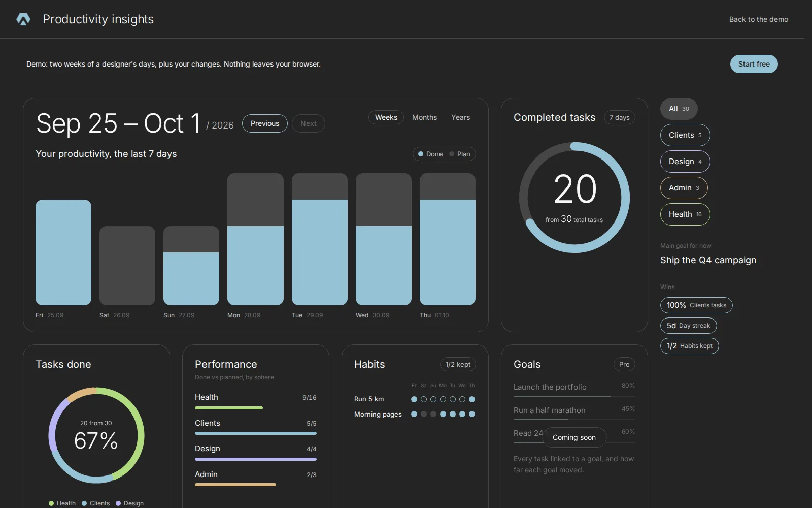
Task: Toggle Run 5 km Thursday dot
Action: tap(472, 399)
